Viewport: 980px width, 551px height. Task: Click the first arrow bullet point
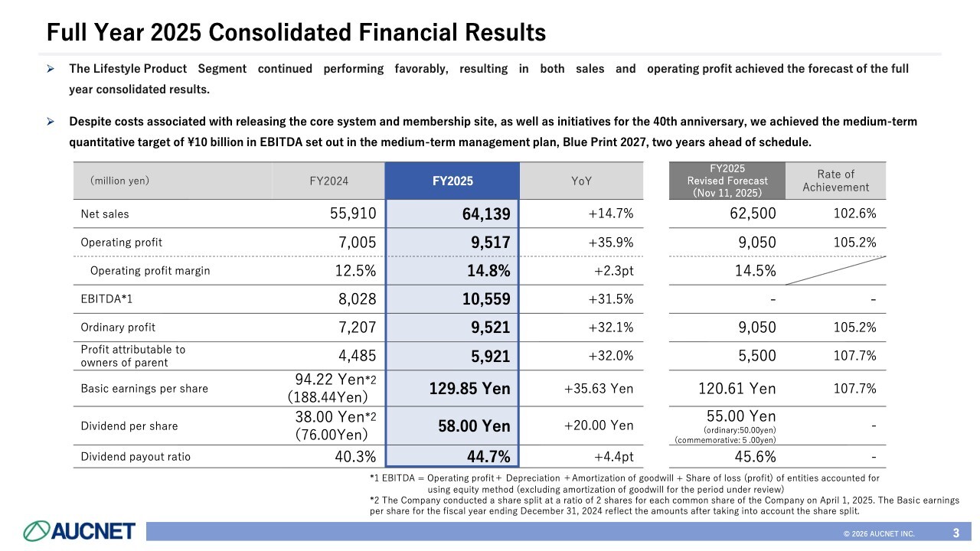50,69
